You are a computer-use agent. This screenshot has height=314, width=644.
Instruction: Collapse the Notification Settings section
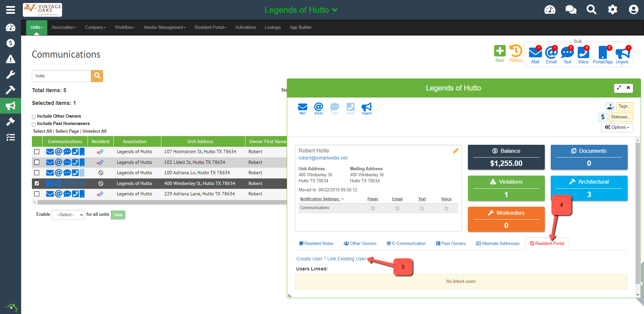click(x=322, y=199)
